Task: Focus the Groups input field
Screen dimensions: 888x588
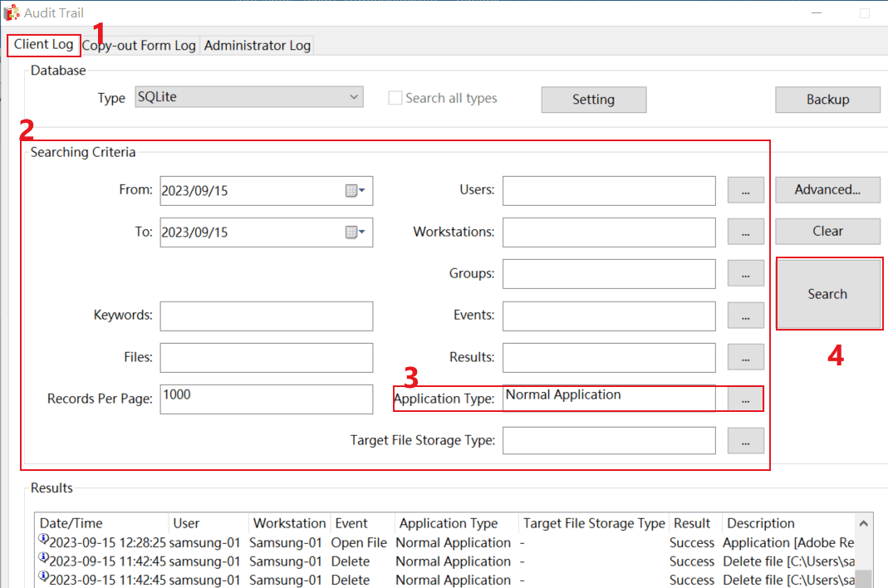Action: [609, 274]
